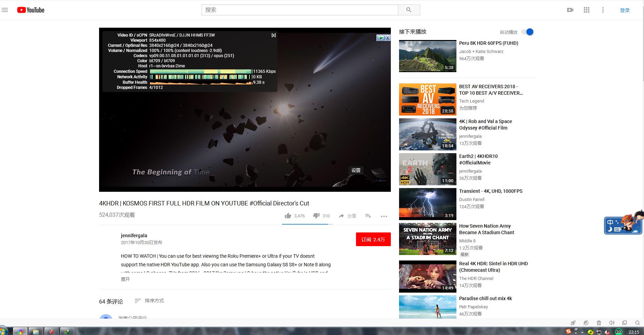644x335 pixels.
Task: Click the search input field
Action: click(x=300, y=10)
